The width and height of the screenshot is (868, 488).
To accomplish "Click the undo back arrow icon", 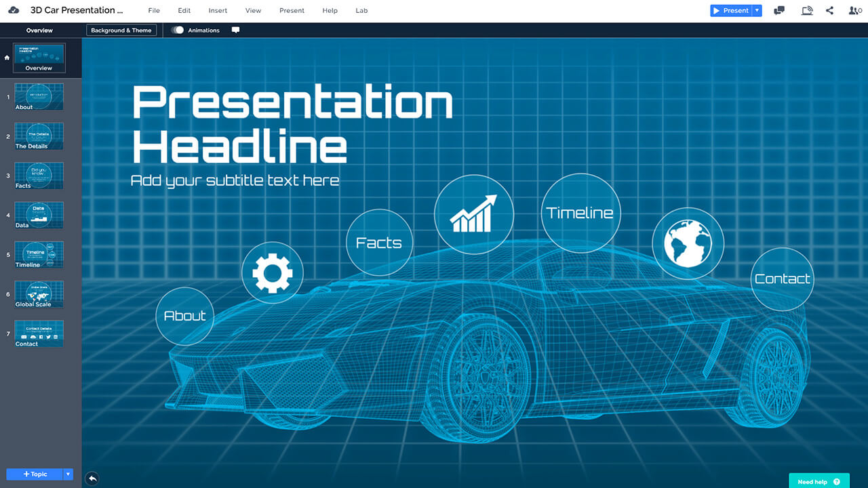I will coord(92,479).
